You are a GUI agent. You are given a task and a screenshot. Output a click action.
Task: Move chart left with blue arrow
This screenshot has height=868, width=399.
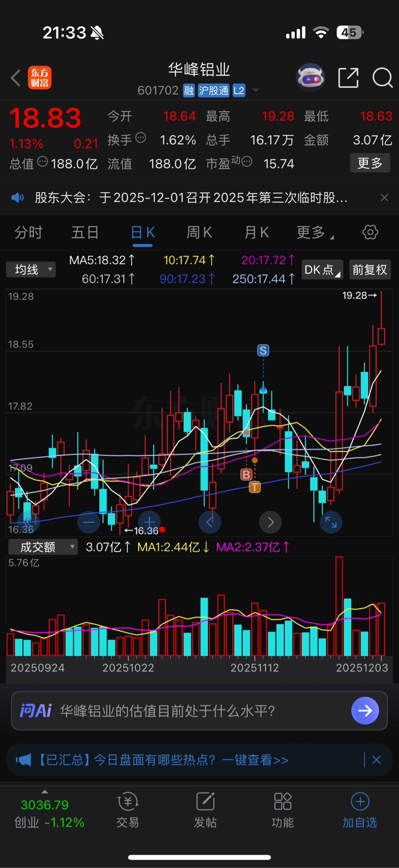point(210,522)
